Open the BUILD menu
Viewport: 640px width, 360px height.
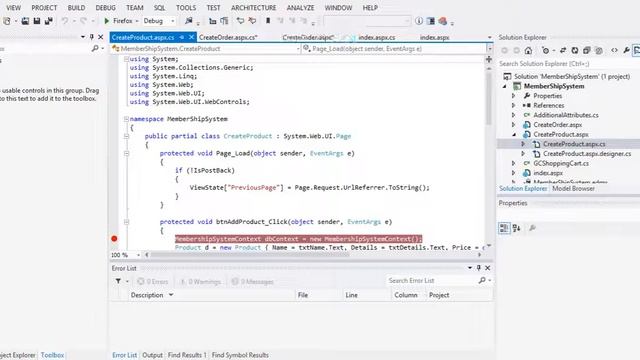pyautogui.click(x=76, y=8)
